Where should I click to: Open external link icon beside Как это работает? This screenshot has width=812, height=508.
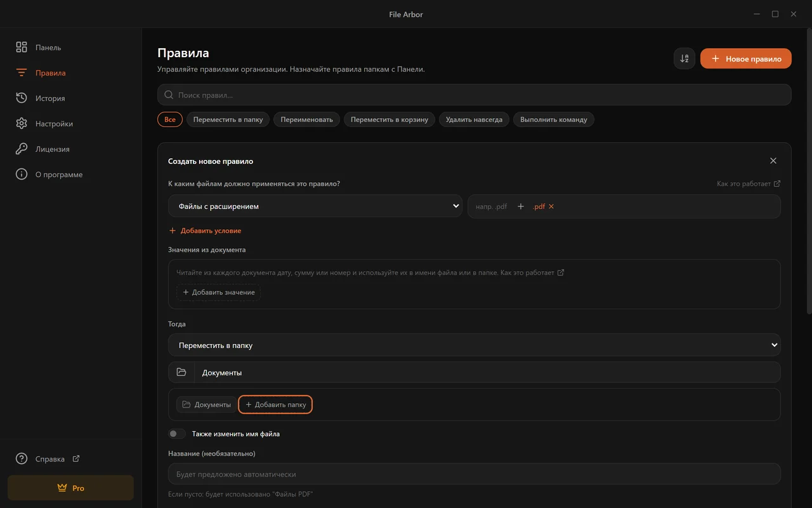pyautogui.click(x=777, y=184)
